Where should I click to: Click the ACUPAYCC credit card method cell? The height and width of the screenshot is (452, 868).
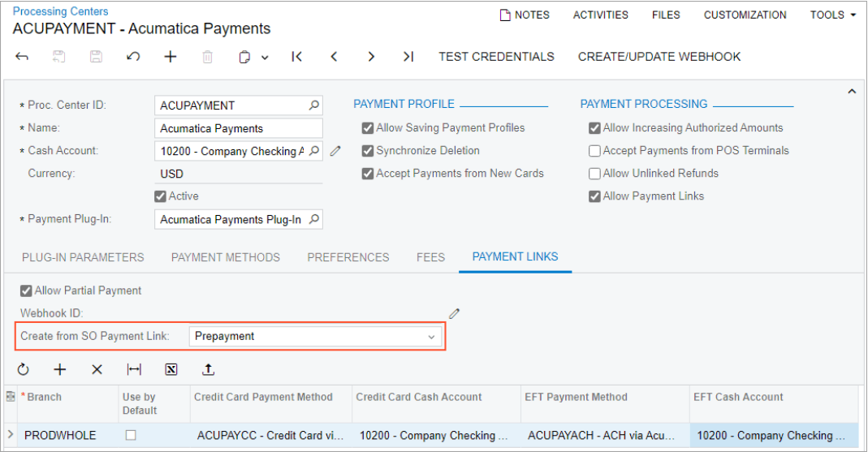270,436
